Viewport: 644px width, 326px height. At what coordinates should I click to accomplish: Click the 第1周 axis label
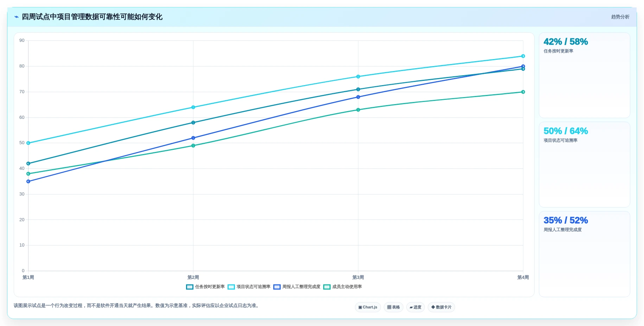[x=28, y=277]
